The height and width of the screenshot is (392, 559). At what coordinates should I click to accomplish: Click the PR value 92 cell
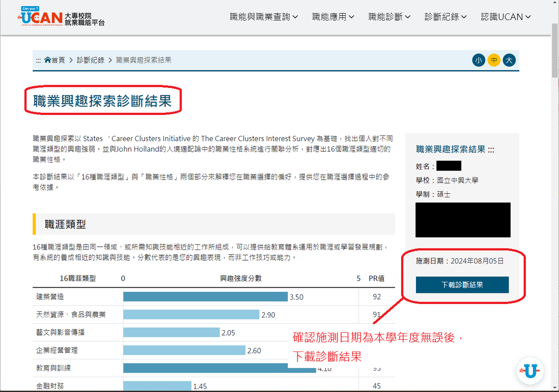(x=377, y=297)
